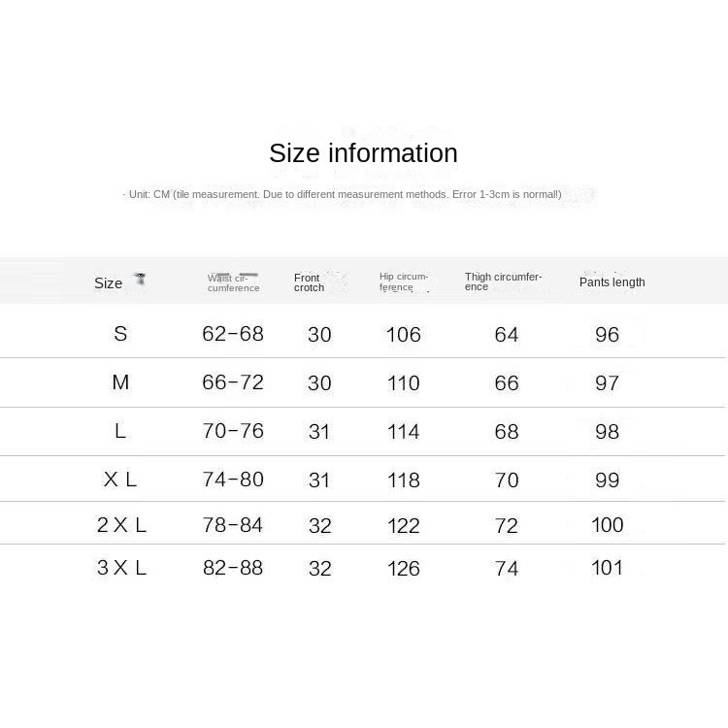
Task: Choose the 3XL size row label
Action: (x=121, y=568)
